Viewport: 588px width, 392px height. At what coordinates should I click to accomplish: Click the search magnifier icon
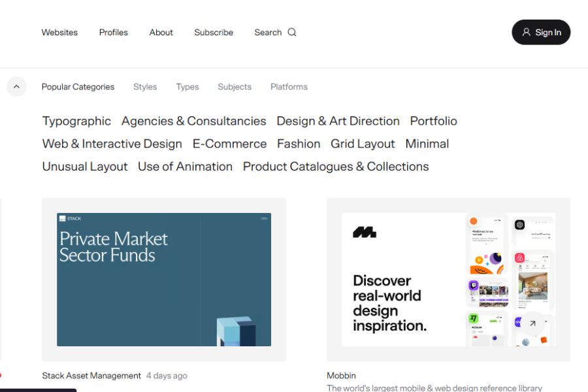coord(292,32)
